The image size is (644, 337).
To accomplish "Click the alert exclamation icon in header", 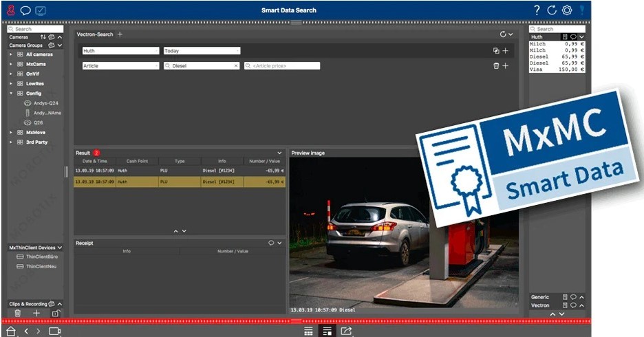I will 582,10.
